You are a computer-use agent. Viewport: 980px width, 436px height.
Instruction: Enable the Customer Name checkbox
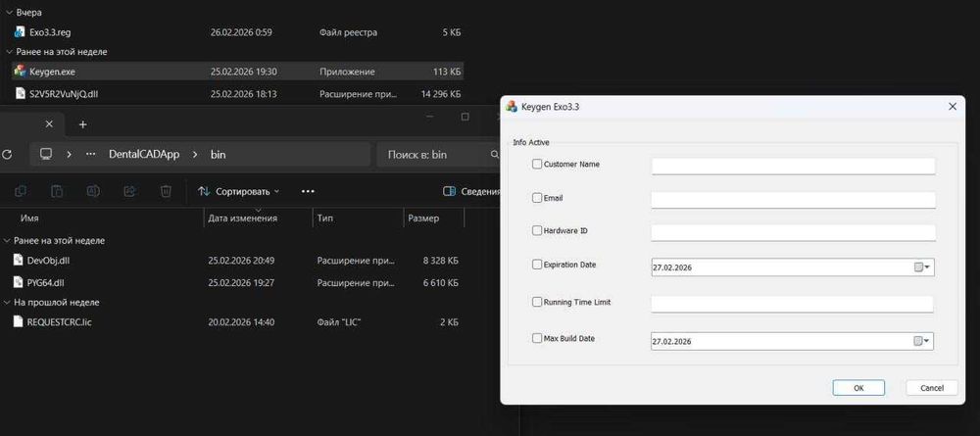click(537, 165)
